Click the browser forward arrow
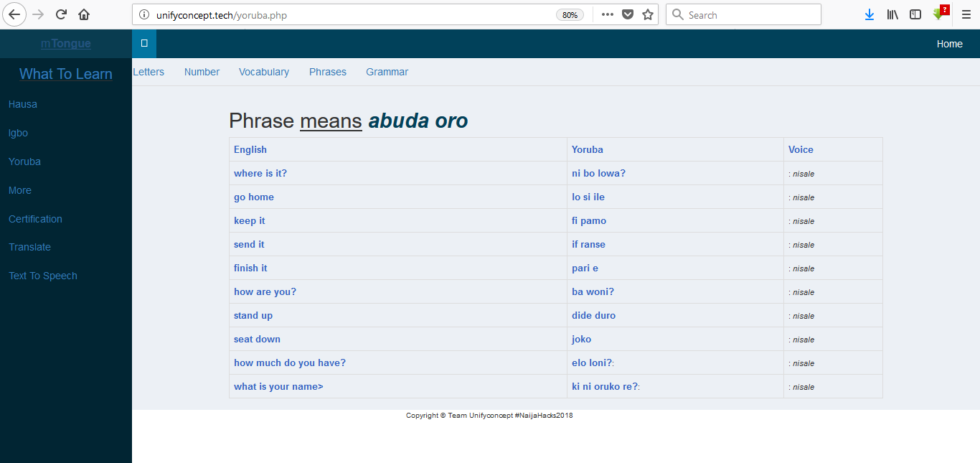The height and width of the screenshot is (463, 980). [x=38, y=14]
